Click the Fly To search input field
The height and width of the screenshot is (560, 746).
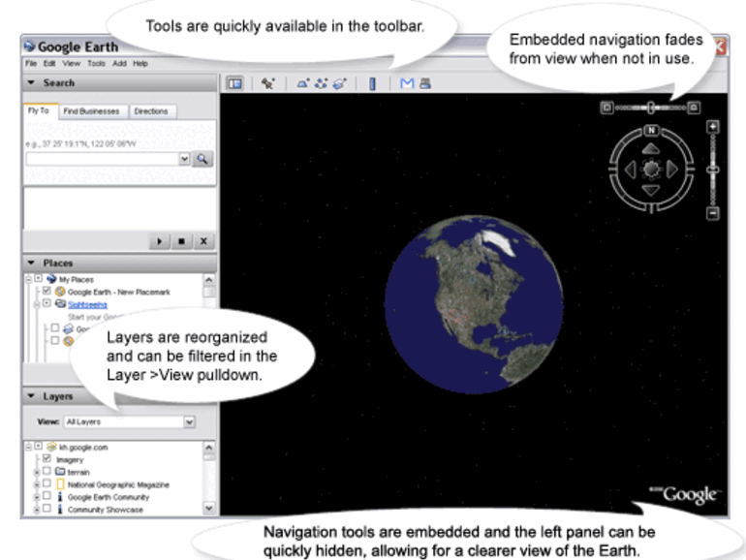pyautogui.click(x=103, y=159)
